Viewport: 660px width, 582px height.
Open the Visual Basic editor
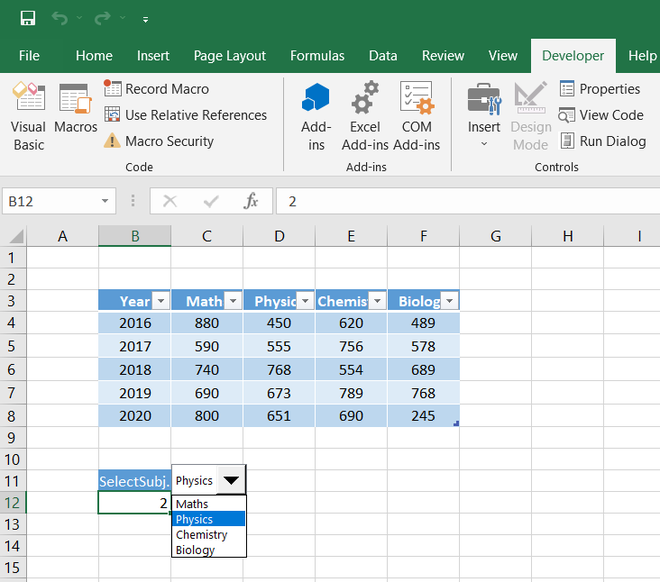tap(28, 117)
